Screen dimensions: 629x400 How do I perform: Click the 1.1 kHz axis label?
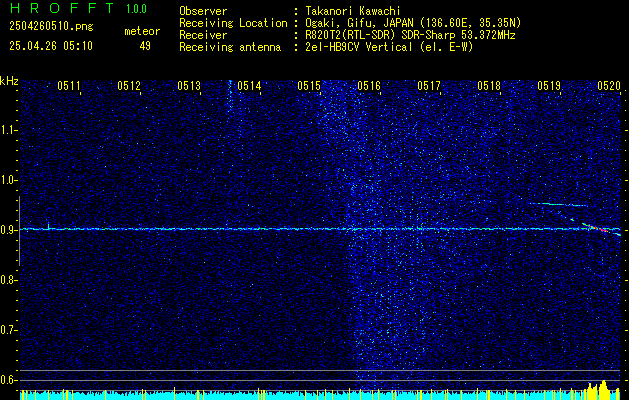(8, 130)
